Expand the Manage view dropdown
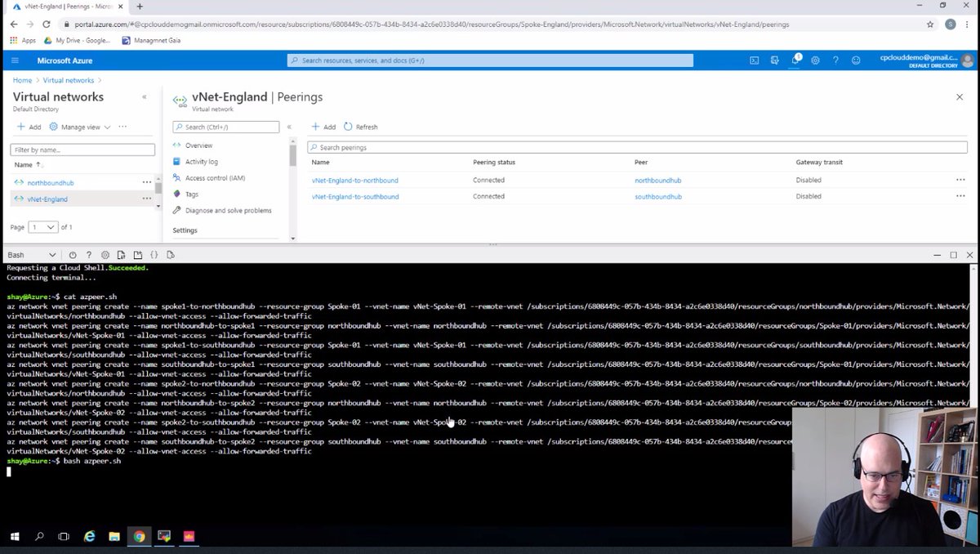This screenshot has width=980, height=554. [x=80, y=127]
